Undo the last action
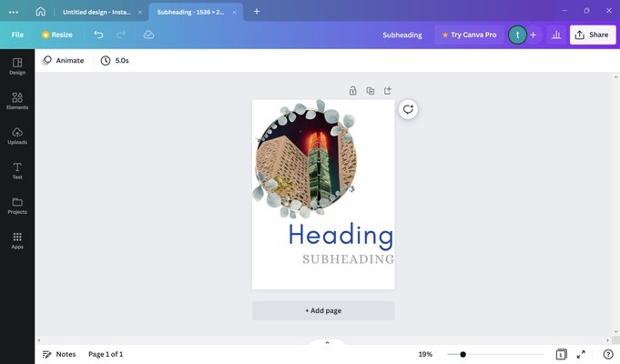The height and width of the screenshot is (364, 620). tap(98, 35)
